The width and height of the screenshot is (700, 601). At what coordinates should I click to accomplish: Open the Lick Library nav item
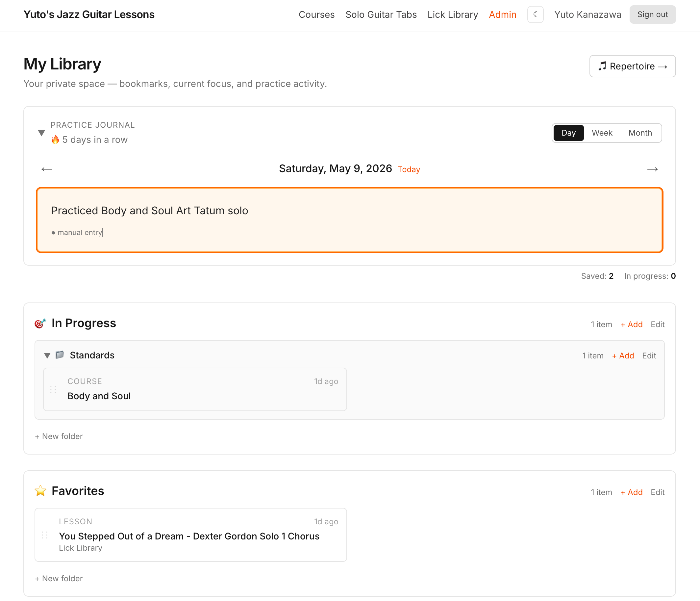453,14
